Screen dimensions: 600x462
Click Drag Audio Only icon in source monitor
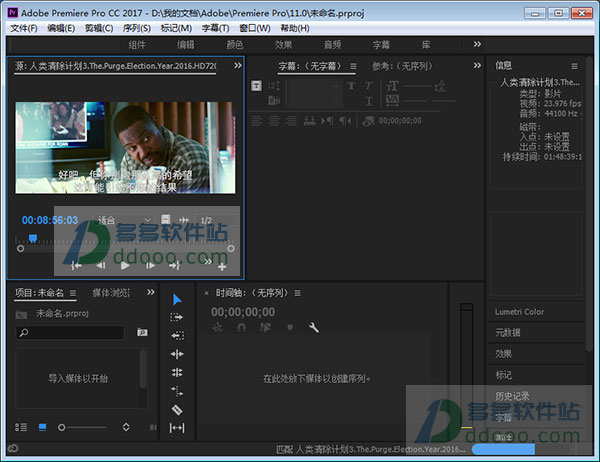184,220
